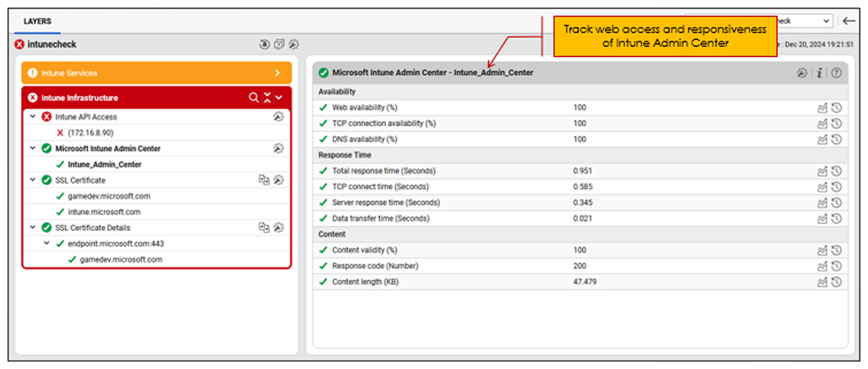This screenshot has width=868, height=369.
Task: Collapse the SSL Certificate Details node
Action: click(x=33, y=227)
